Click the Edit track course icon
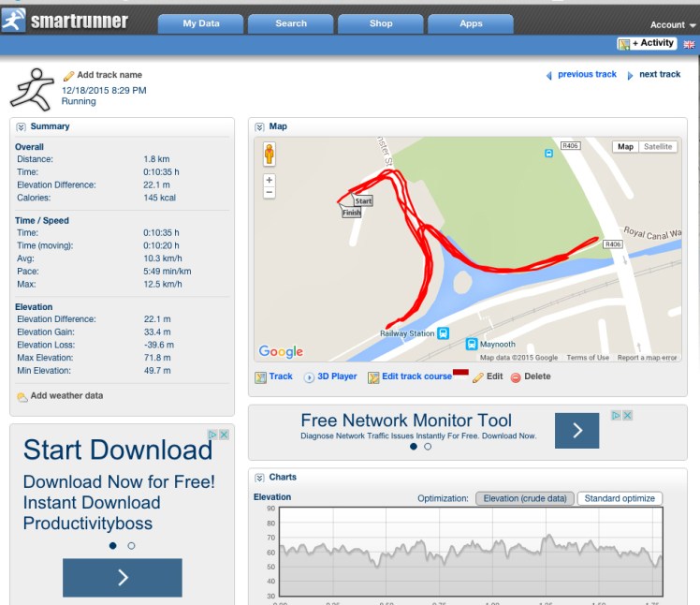This screenshot has width=700, height=605. coord(373,377)
